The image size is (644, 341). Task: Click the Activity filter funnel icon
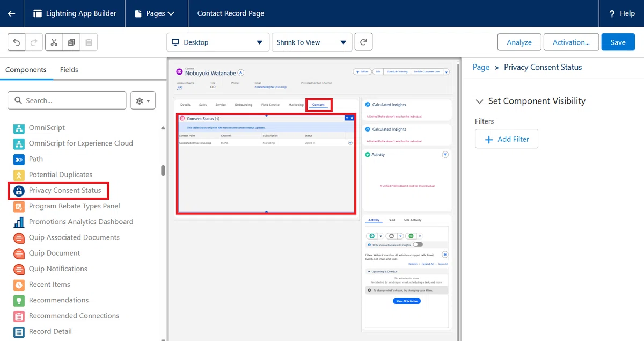point(445,155)
